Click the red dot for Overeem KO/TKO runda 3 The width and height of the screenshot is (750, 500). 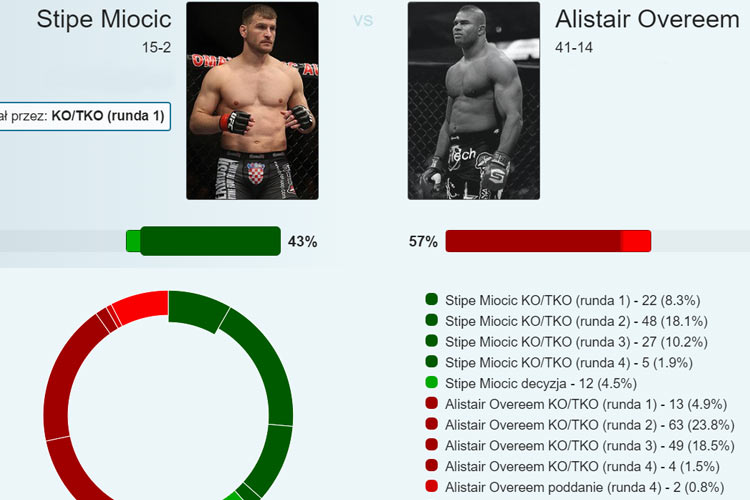pos(431,444)
